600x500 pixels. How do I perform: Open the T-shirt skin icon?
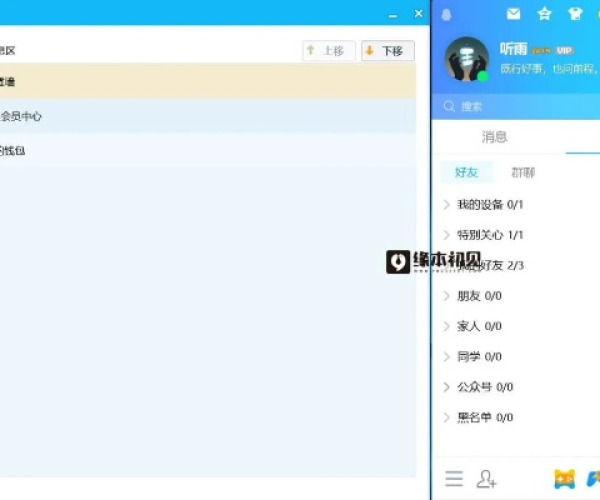(575, 14)
